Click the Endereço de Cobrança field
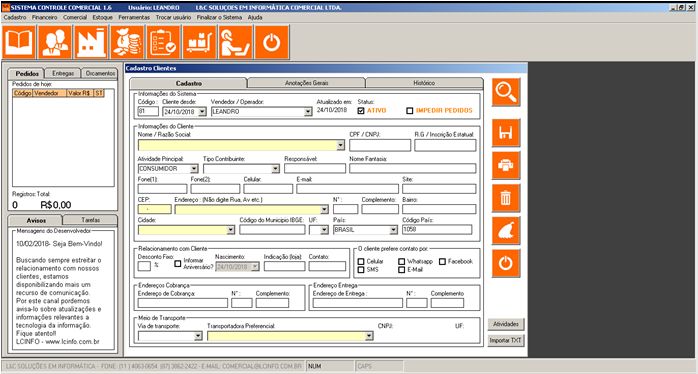Viewport: 698px width, 374px height. 183,303
